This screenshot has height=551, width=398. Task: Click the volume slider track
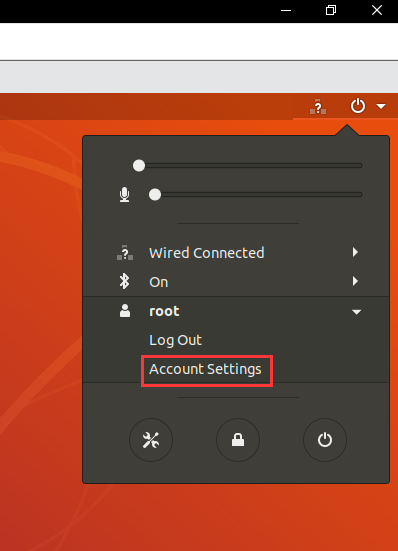coord(247,166)
